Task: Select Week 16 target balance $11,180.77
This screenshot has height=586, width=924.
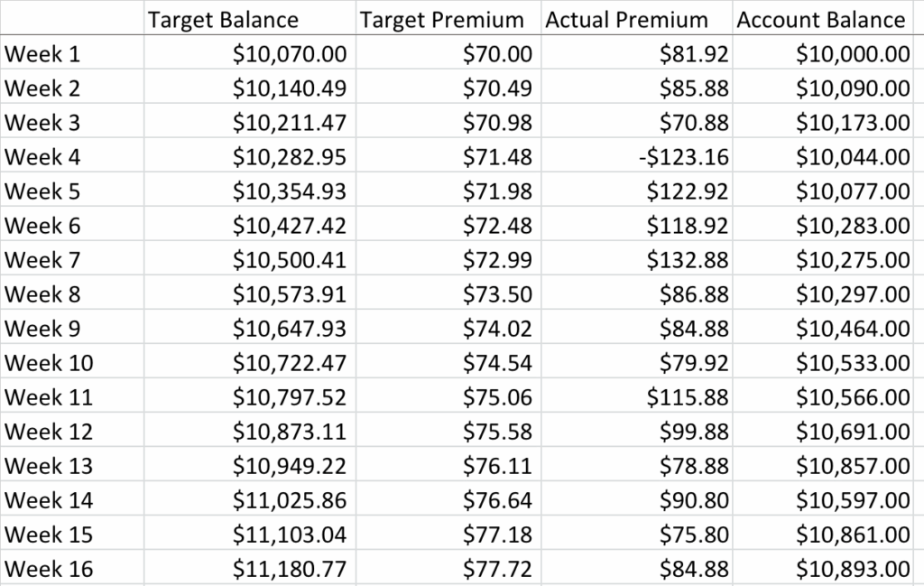Action: click(289, 569)
